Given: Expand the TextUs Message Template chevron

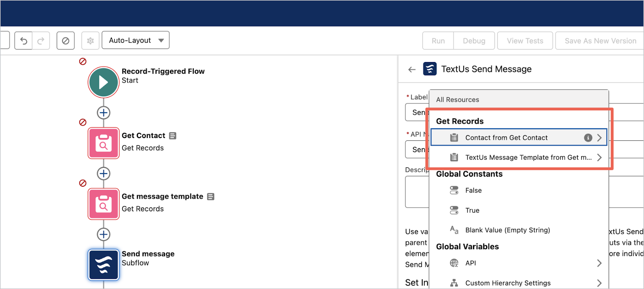Looking at the screenshot, I should click(x=599, y=157).
